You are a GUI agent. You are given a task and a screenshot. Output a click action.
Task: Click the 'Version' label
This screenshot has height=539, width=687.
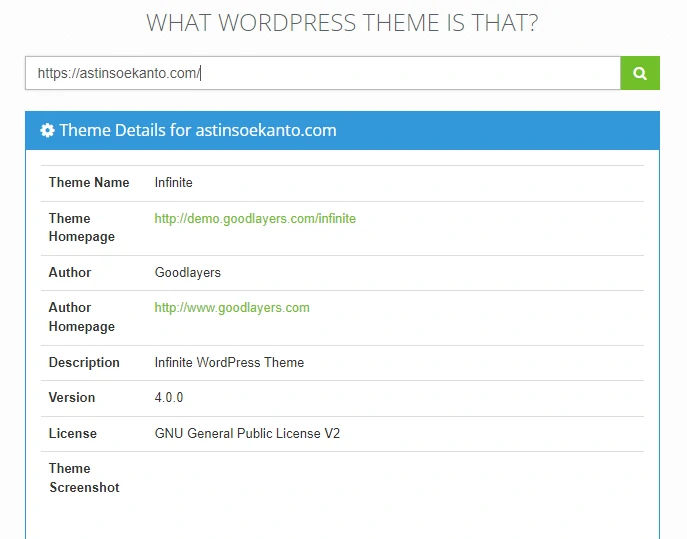pyautogui.click(x=72, y=397)
